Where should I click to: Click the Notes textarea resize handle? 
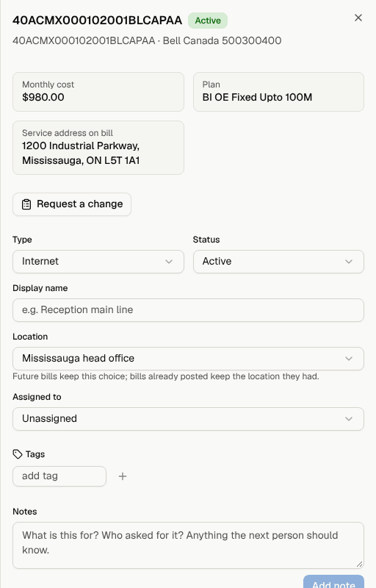360,564
